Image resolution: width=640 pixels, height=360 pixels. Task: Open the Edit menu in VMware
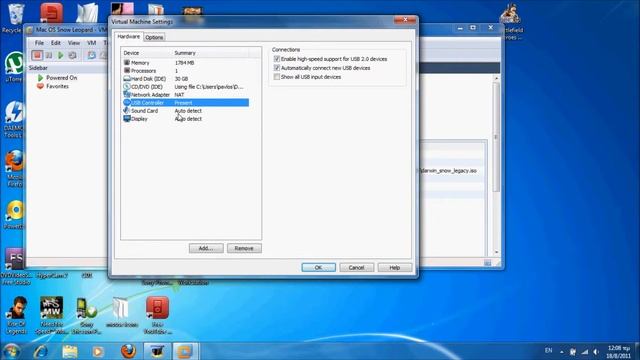(56, 42)
